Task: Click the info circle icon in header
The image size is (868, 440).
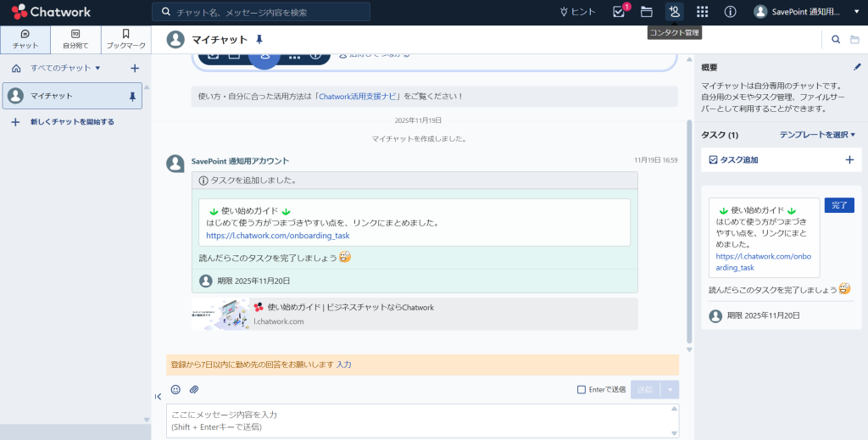Action: pos(730,12)
